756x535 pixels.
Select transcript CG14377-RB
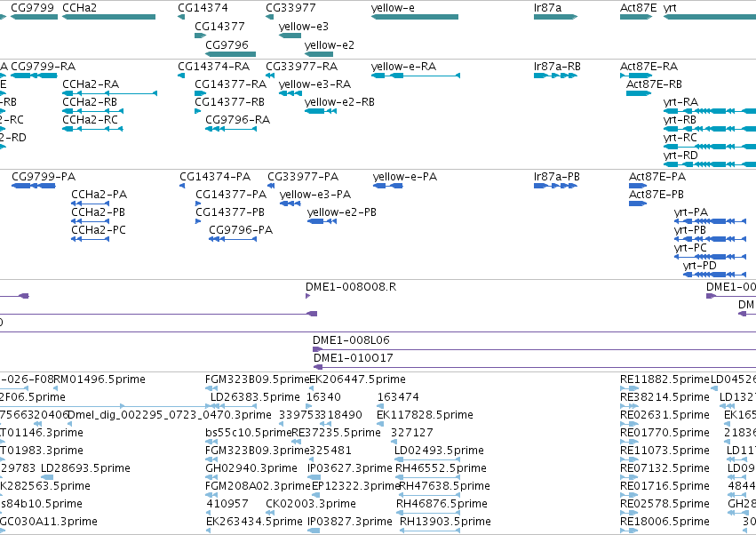pos(198,111)
